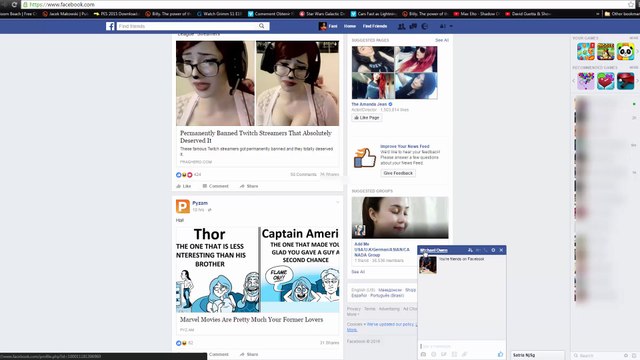Open heart recommended game icon
640x360 pixels.
pyautogui.click(x=605, y=81)
